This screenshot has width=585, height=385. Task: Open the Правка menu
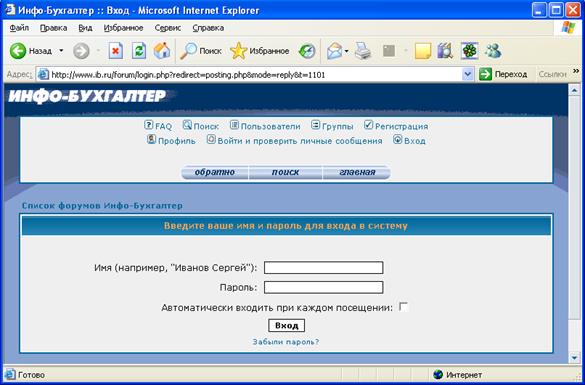click(x=53, y=28)
